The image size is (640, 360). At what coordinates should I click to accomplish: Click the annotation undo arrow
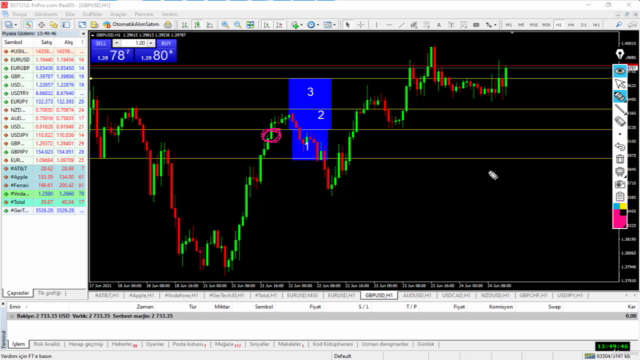620,146
